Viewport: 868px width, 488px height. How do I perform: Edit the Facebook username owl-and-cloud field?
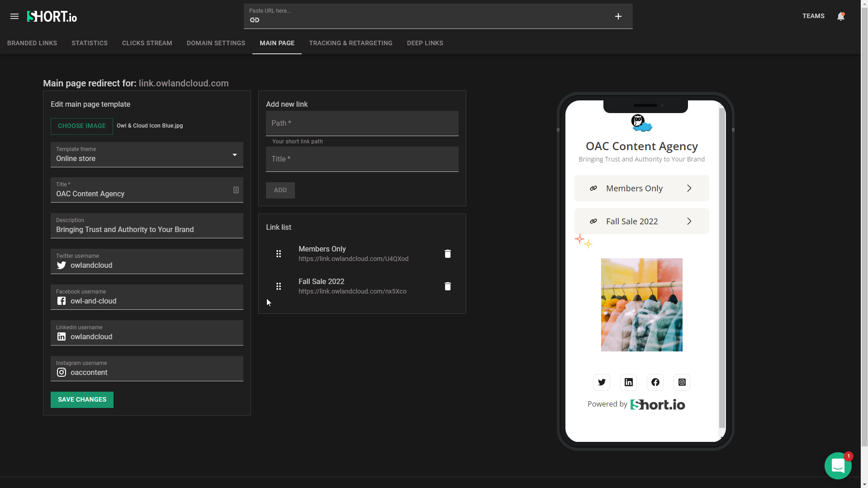pyautogui.click(x=147, y=297)
